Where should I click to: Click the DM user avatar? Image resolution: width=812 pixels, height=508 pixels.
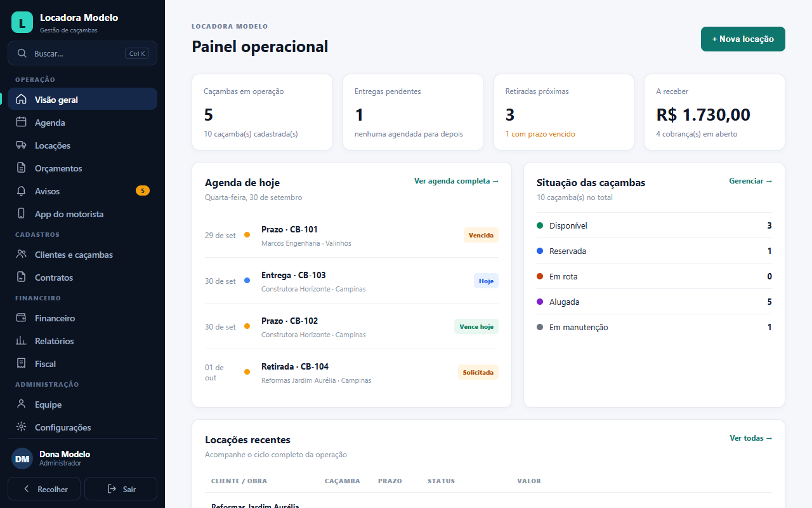(22, 458)
